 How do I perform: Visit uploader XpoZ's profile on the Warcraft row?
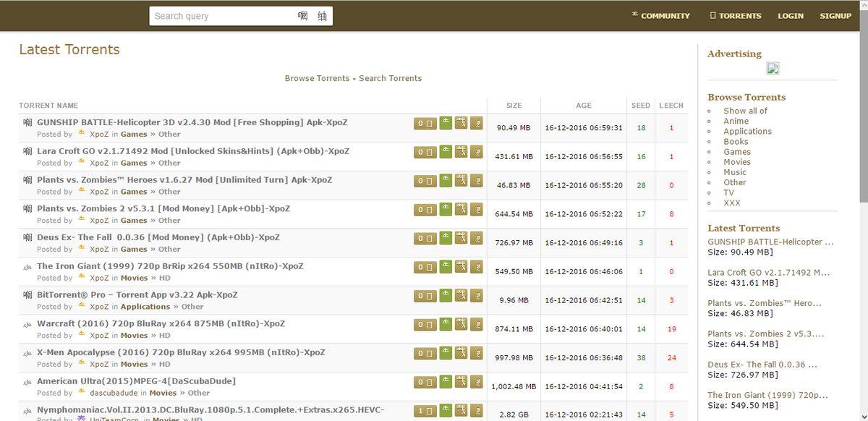click(x=99, y=335)
